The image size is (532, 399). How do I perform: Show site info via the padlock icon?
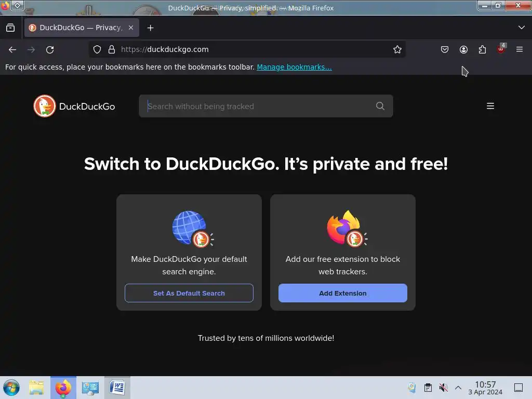coord(112,49)
